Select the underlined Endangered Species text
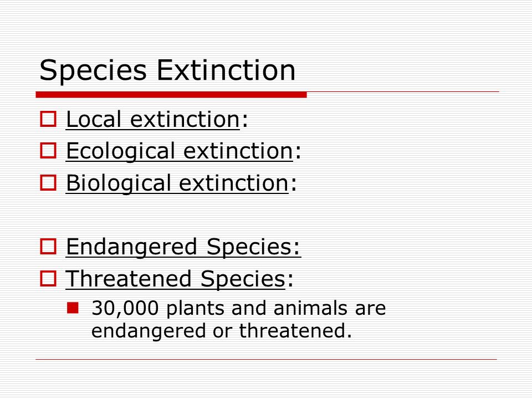 (x=183, y=247)
